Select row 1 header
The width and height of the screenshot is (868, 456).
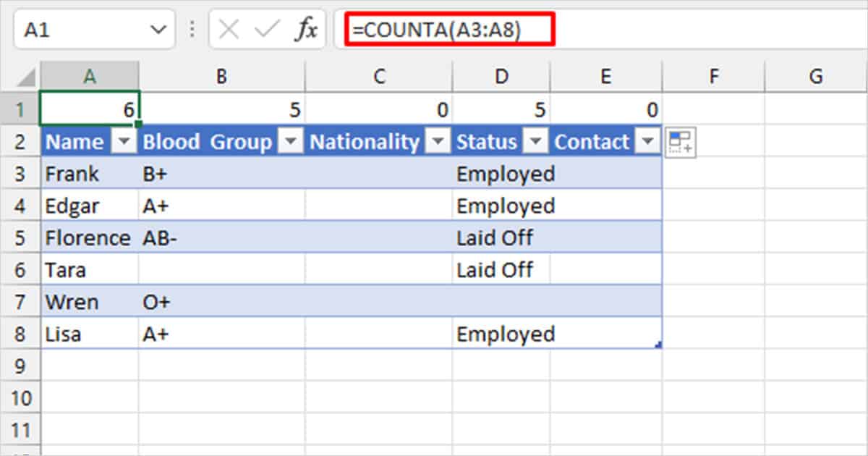pyautogui.click(x=21, y=110)
